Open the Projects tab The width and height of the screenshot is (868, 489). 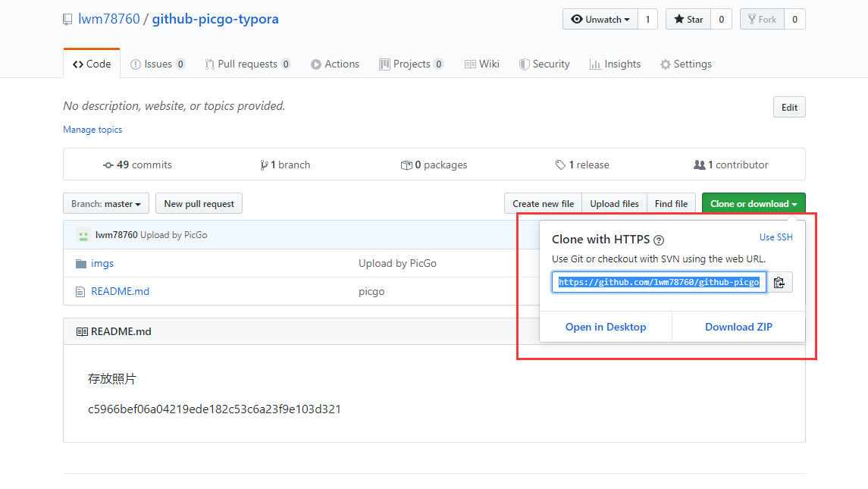point(412,64)
